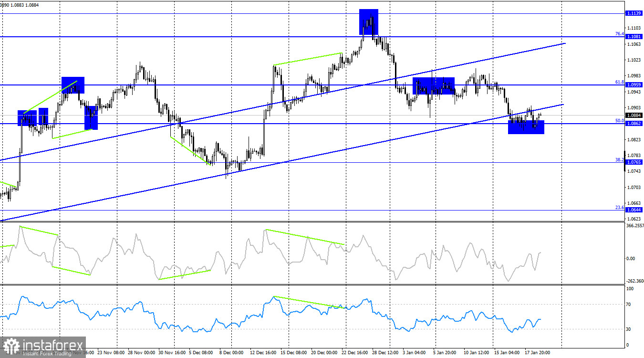Click the 366.2557 indicator scale value
Viewport: 644px width, 358px height.
635,225
